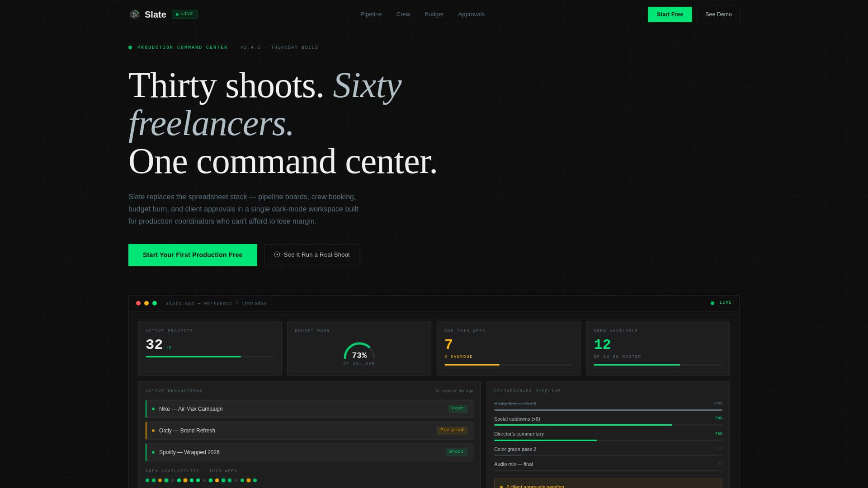Click the Due This Week progress bar
868x488 pixels.
coord(509,365)
